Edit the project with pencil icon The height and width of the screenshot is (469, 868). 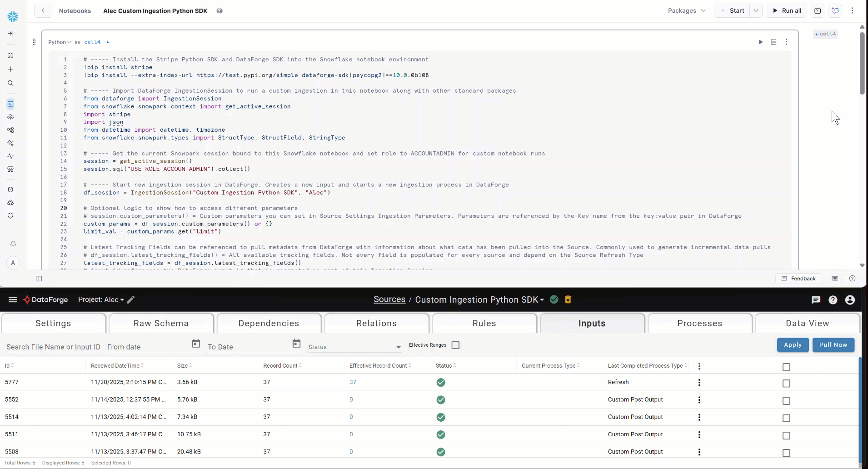tap(131, 299)
